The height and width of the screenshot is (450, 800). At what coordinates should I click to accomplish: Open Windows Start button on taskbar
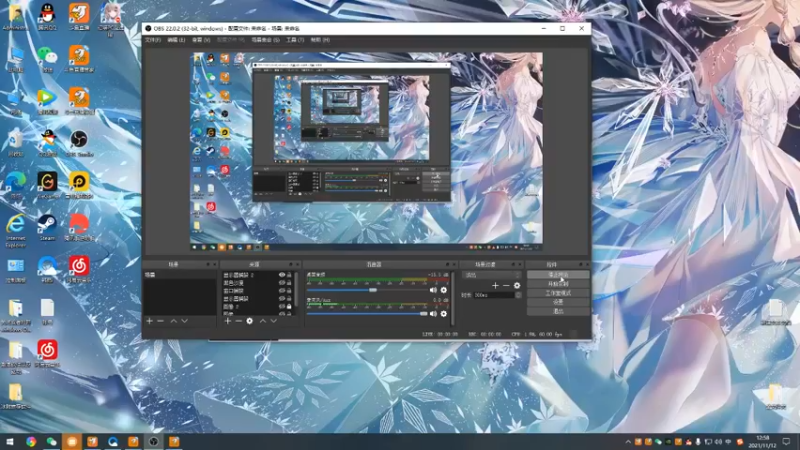coord(10,441)
